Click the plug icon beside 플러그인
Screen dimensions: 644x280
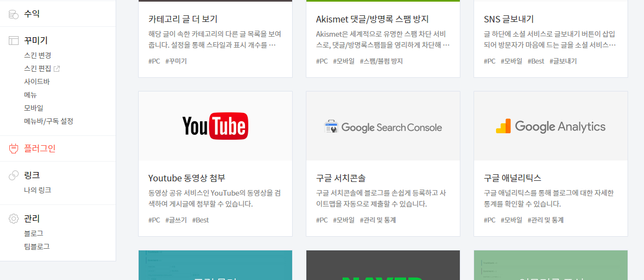tap(14, 148)
